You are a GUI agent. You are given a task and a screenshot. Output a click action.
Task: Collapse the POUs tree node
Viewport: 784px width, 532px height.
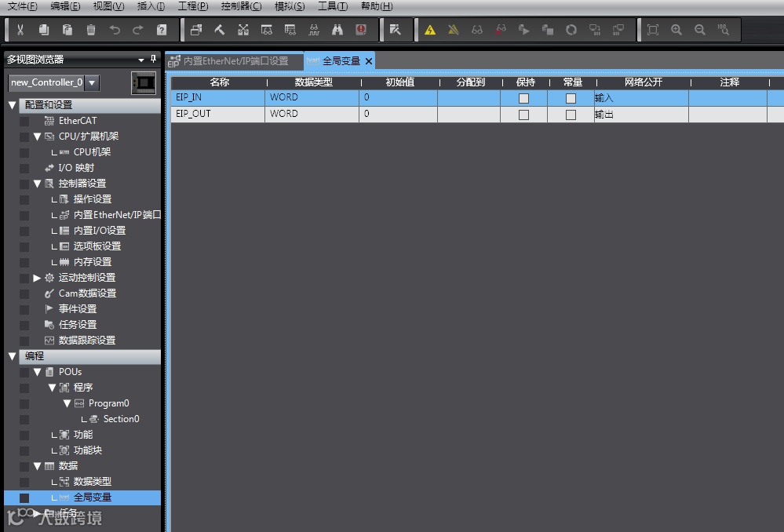tap(37, 371)
